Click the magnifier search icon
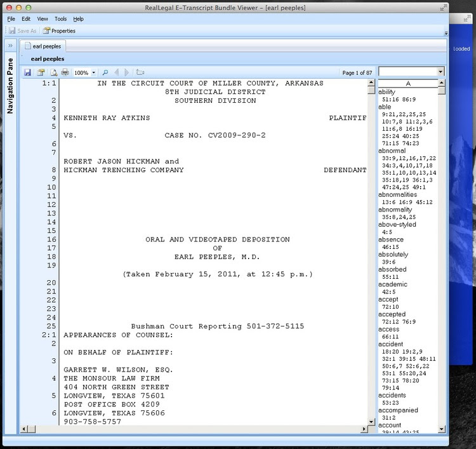 [x=105, y=72]
